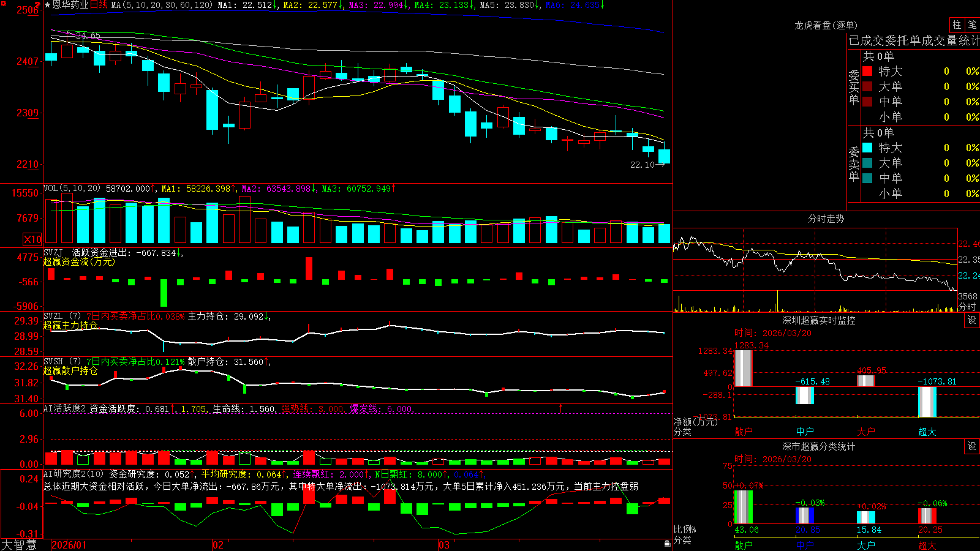
Task: Click the star marker before 恩华药业
Action: pyautogui.click(x=47, y=5)
